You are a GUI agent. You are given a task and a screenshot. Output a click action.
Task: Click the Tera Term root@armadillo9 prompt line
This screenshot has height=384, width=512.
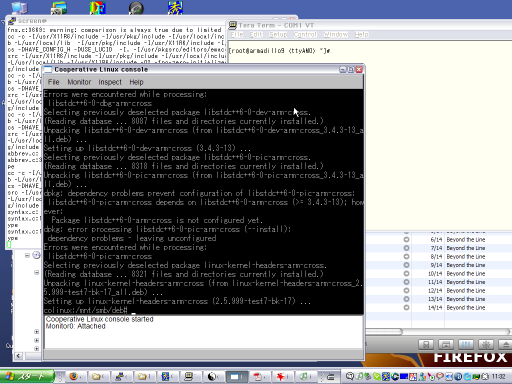pos(279,51)
